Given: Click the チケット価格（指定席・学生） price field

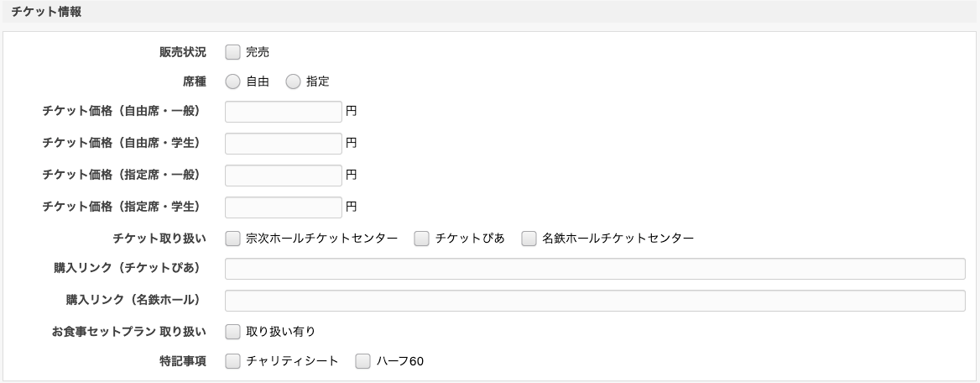Looking at the screenshot, I should [x=284, y=207].
